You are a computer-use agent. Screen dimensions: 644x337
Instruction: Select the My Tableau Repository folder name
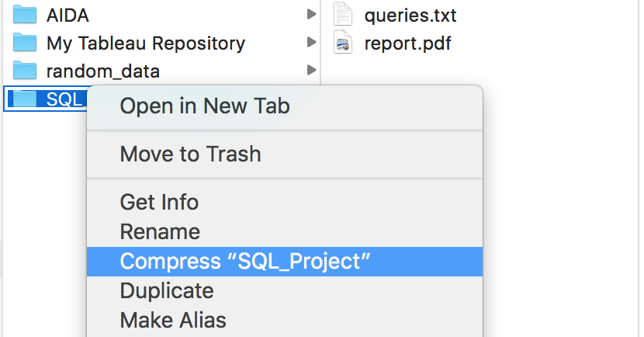145,43
